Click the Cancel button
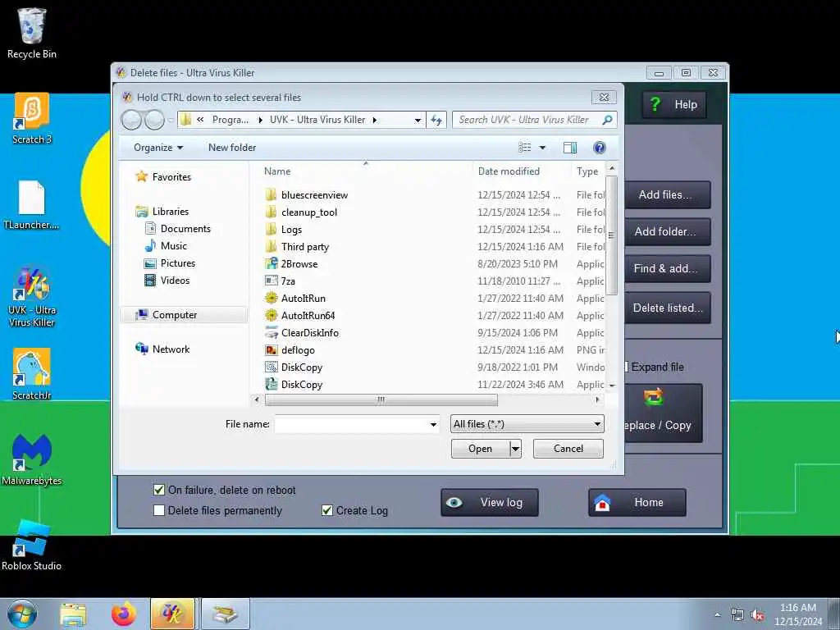 (568, 449)
